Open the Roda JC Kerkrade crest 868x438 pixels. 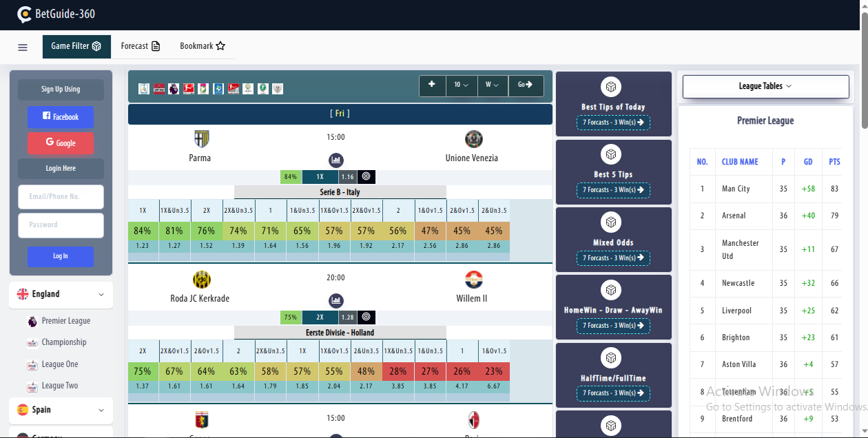[x=201, y=280]
